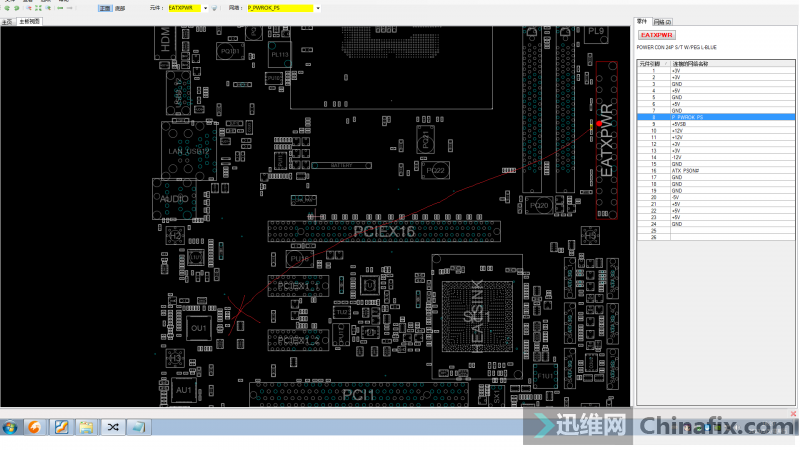
Task: Click the LAN_USB12 connector on board
Action: [189, 151]
